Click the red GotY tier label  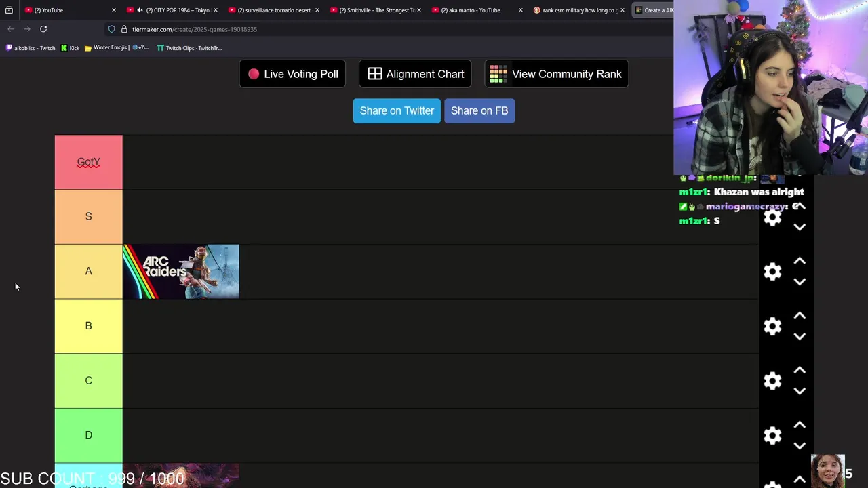point(88,162)
